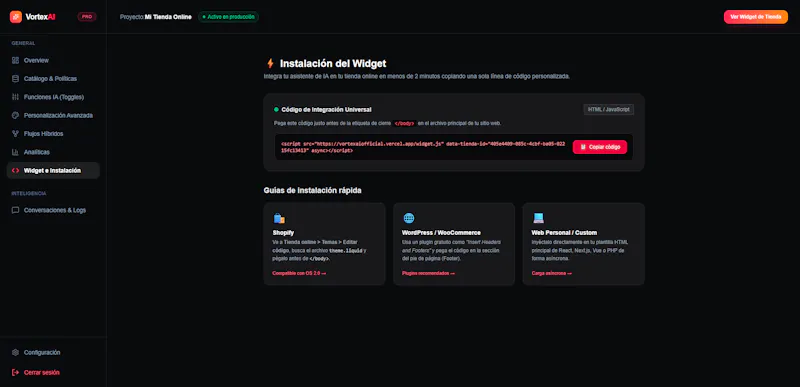Click the Shopify shopping bag icon

coord(279,218)
